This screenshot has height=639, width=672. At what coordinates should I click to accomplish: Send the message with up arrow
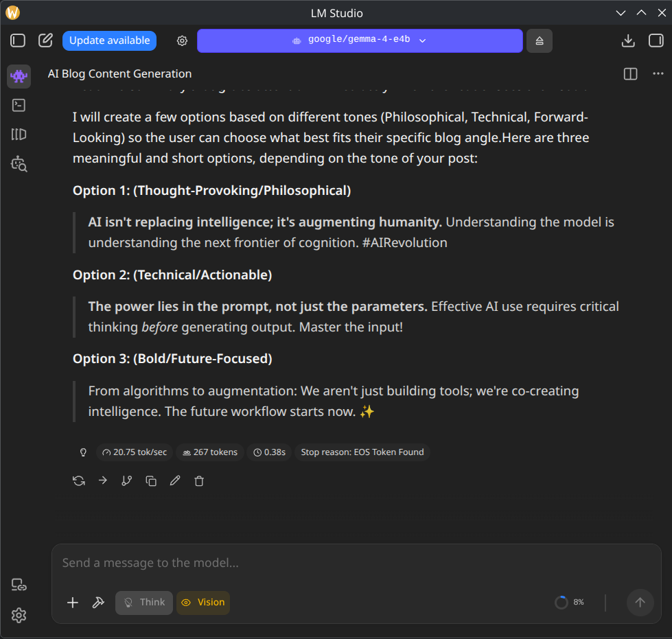coord(640,603)
